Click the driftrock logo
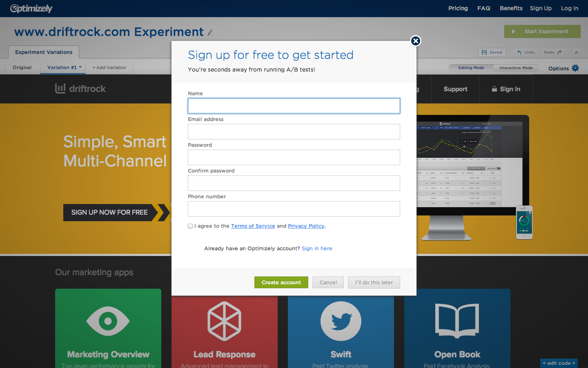The height and width of the screenshot is (368, 588). (80, 89)
